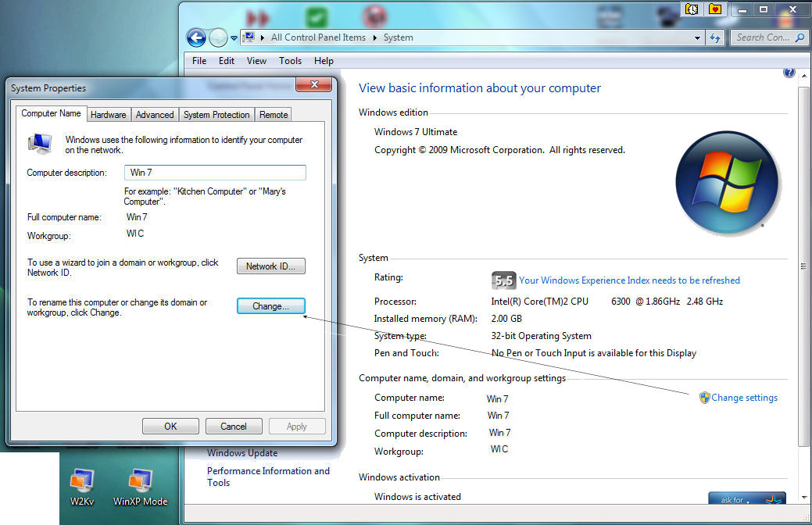Switch to the Advanced tab

pos(155,114)
